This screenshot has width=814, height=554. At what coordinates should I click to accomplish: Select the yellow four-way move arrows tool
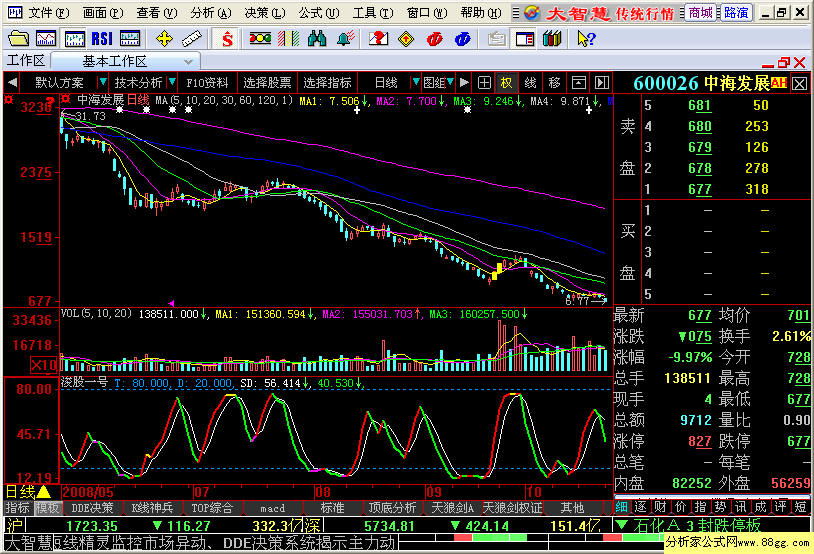pyautogui.click(x=165, y=39)
